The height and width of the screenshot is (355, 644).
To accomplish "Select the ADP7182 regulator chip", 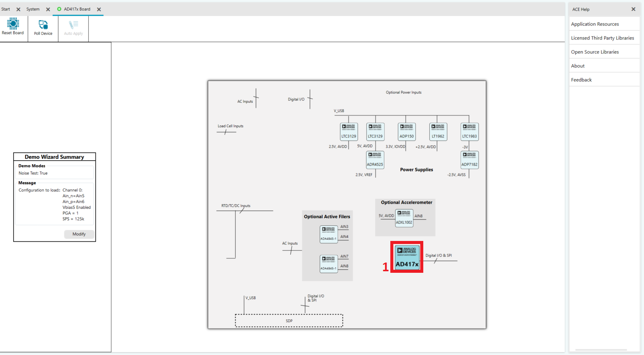I will point(469,160).
